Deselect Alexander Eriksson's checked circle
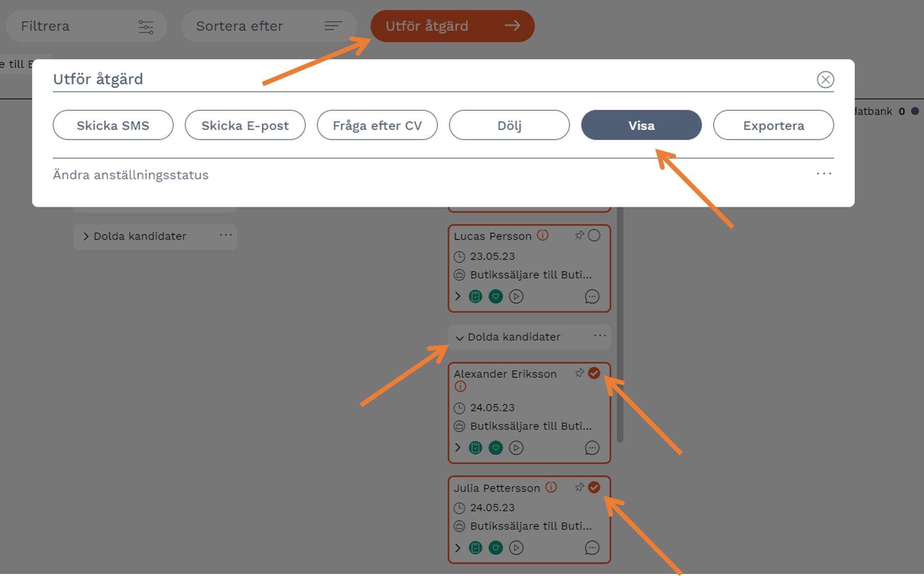Image resolution: width=924 pixels, height=576 pixels. pos(594,373)
